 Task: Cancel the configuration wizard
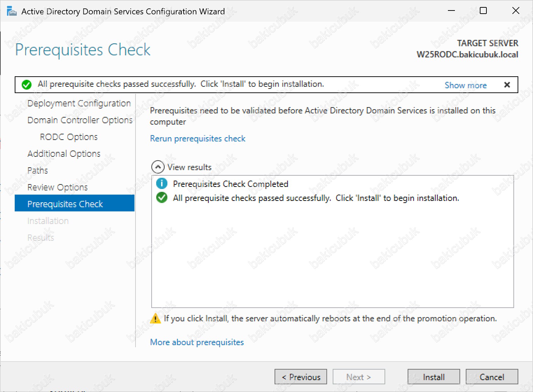coord(492,377)
